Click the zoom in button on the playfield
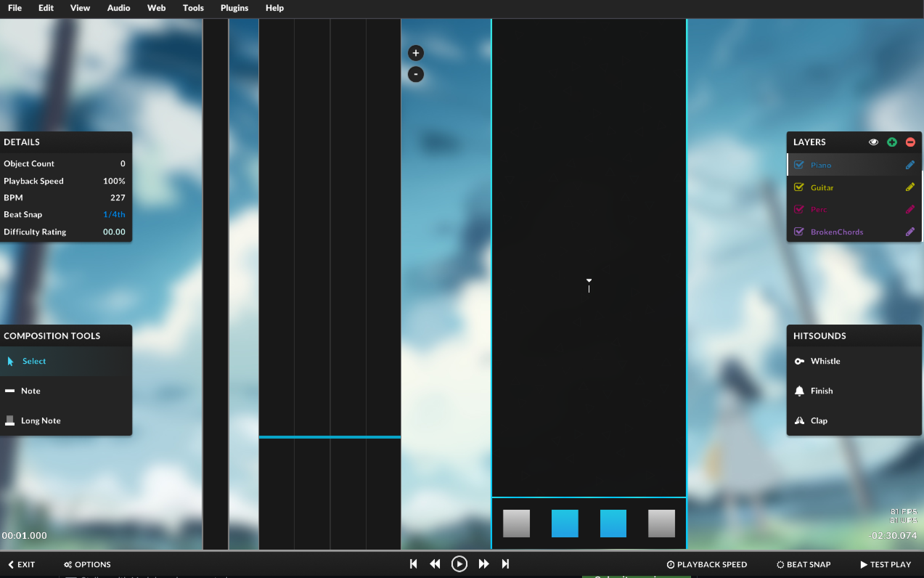The height and width of the screenshot is (578, 924). point(416,53)
